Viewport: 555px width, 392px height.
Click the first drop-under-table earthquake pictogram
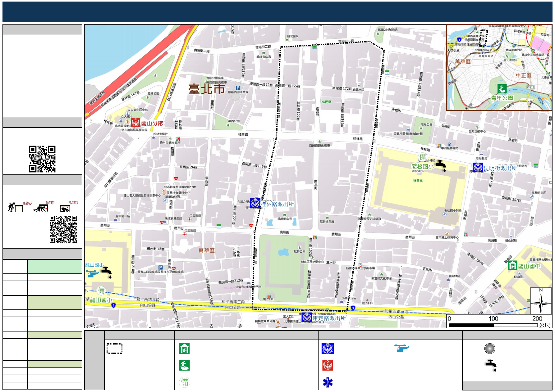(x=16, y=206)
